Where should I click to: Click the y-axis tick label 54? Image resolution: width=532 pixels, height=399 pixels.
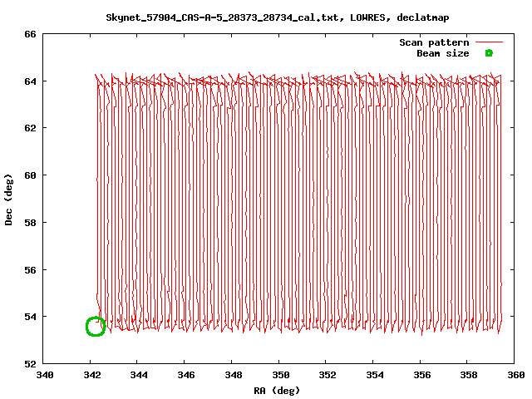(30, 317)
